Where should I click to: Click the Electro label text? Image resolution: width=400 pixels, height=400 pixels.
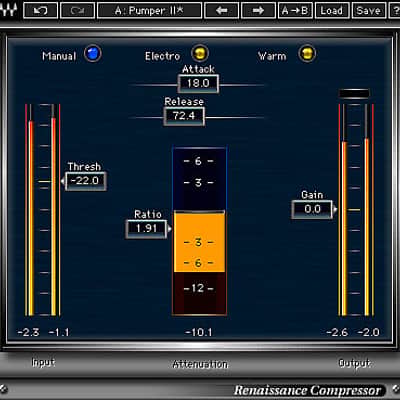pyautogui.click(x=162, y=56)
